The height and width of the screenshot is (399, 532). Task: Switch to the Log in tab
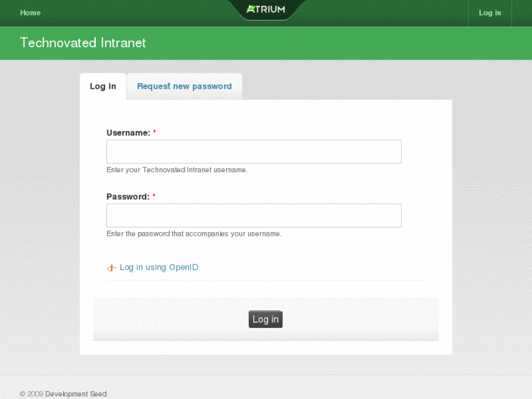tap(103, 86)
